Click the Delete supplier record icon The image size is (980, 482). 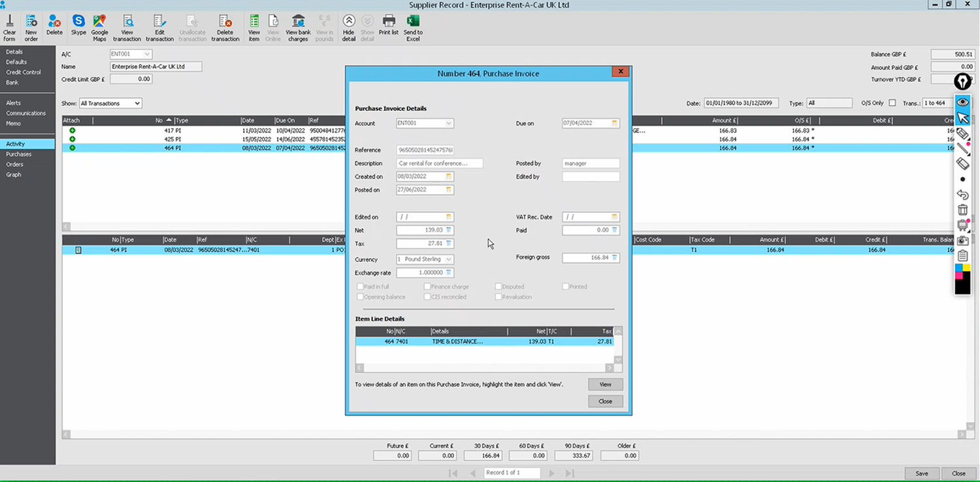pyautogui.click(x=54, y=25)
